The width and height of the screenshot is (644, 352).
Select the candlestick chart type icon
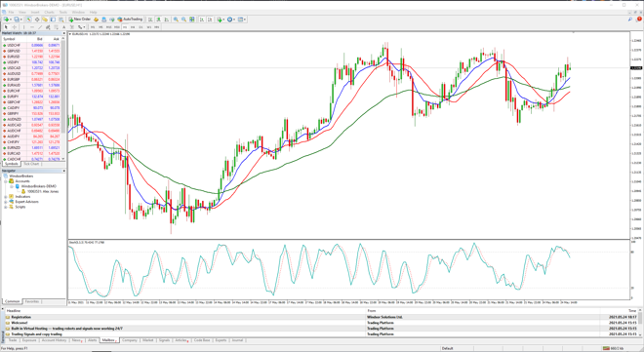[158, 20]
